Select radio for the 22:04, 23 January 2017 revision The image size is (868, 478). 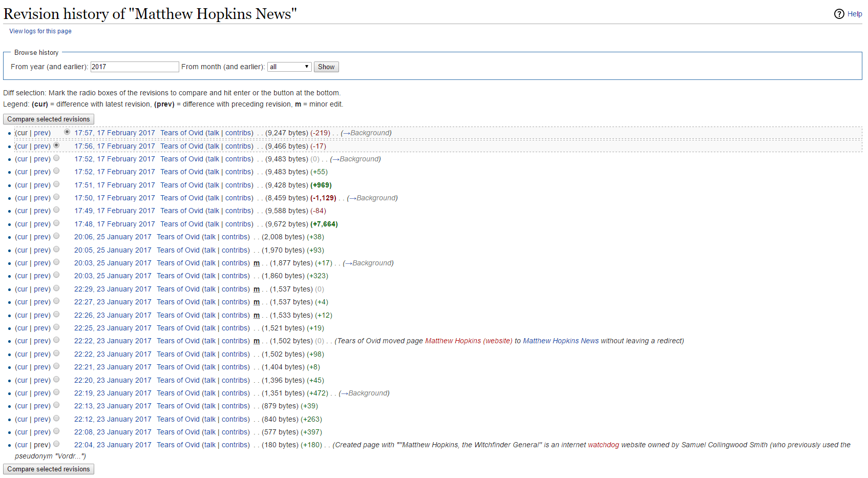click(x=56, y=444)
